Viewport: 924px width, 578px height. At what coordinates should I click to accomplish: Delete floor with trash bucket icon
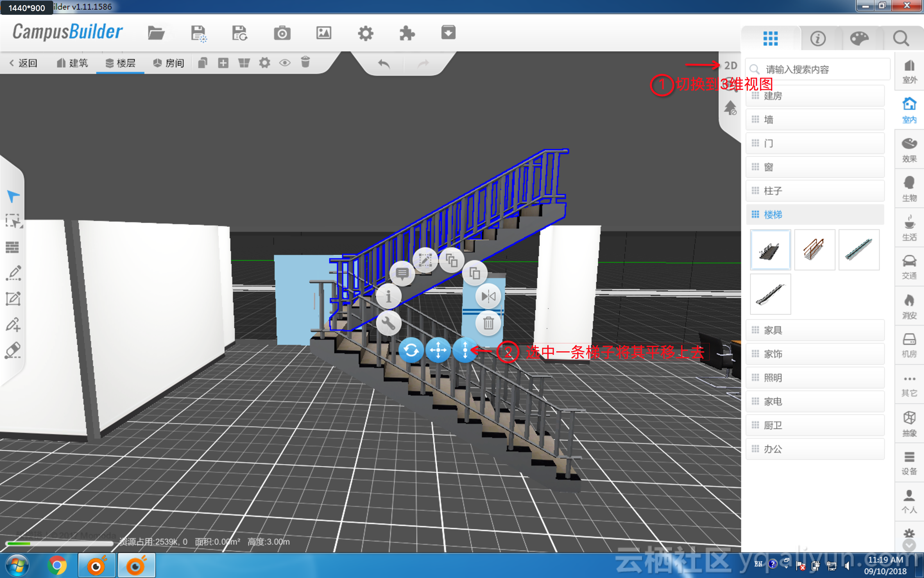point(305,62)
